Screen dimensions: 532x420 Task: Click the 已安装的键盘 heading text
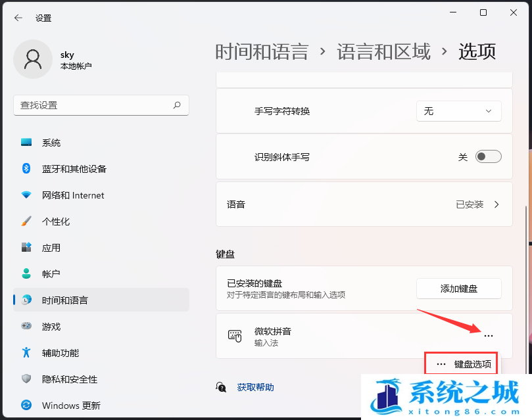[254, 283]
